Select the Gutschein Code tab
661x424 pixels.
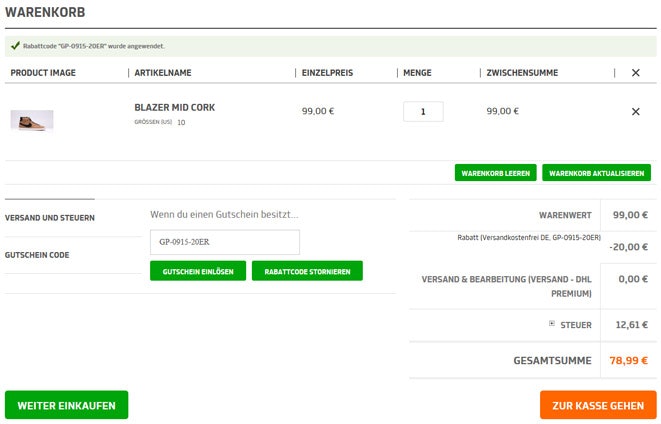(x=37, y=255)
